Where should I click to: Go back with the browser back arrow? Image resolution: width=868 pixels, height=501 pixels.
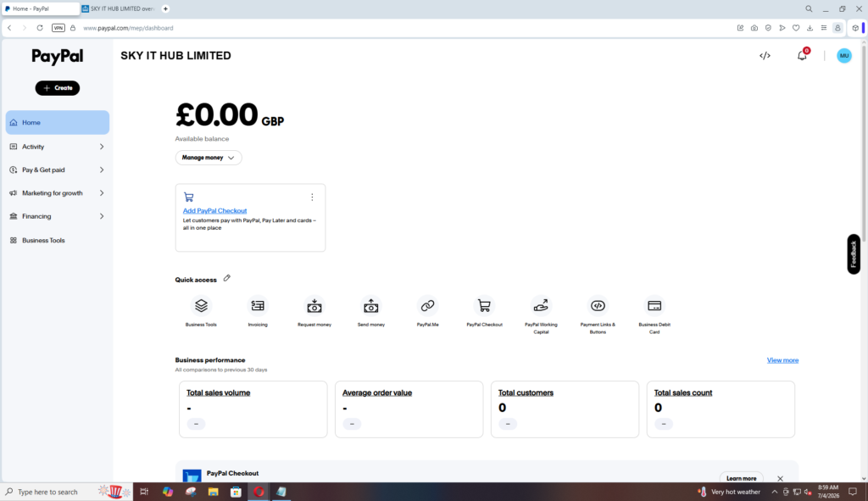[x=9, y=28]
